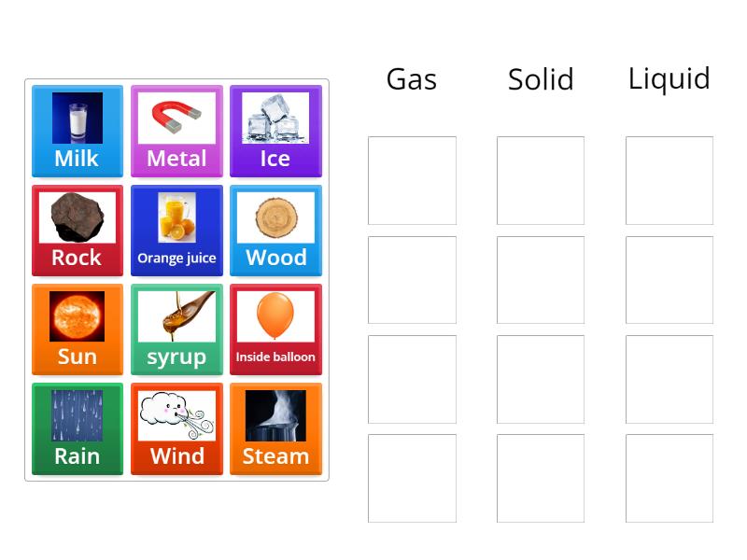Choose the Wood log card

(x=275, y=231)
